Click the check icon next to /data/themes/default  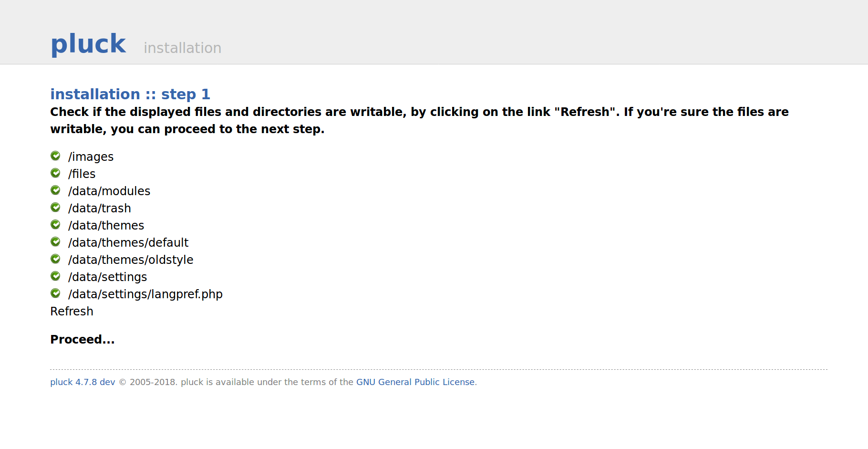pos(55,242)
